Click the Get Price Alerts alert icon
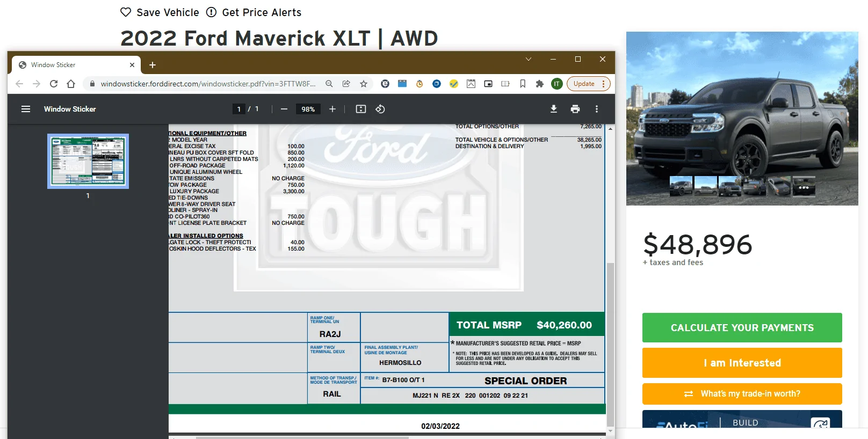868x439 pixels. (212, 12)
